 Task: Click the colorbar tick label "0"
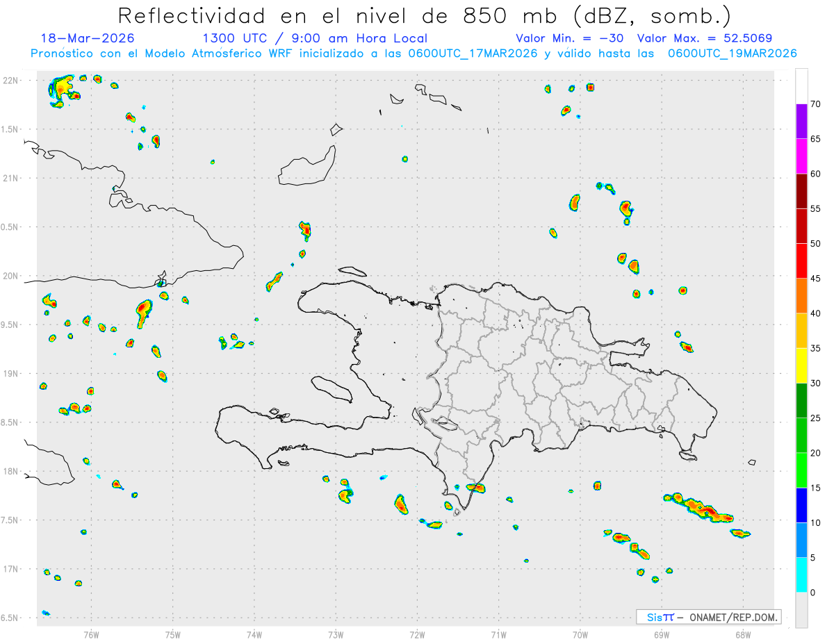pos(812,593)
